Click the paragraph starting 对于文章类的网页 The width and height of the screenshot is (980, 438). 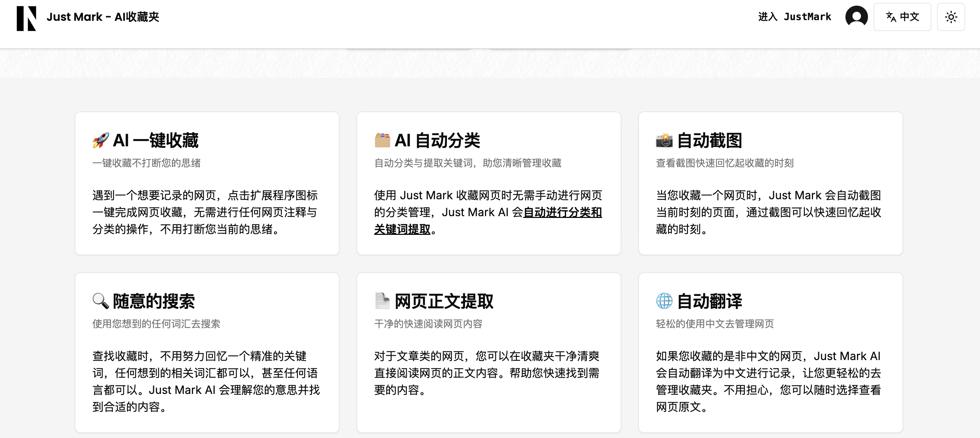pyautogui.click(x=487, y=373)
